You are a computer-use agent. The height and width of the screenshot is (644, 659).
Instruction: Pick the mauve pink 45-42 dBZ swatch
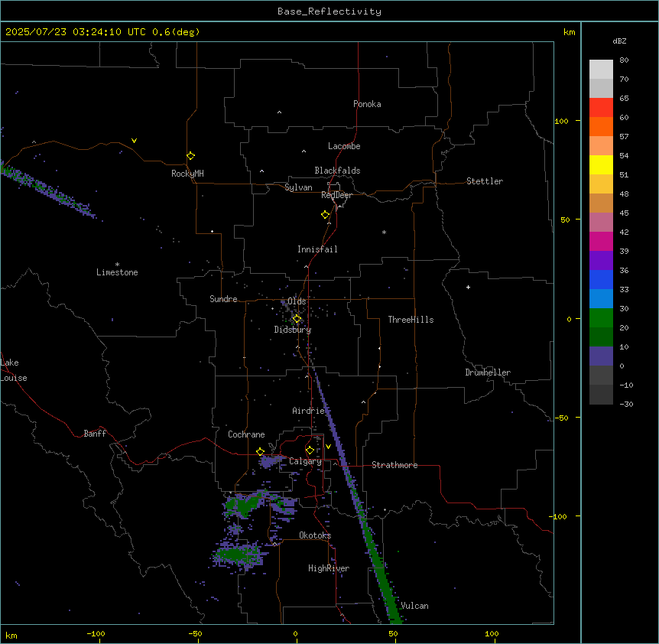click(601, 223)
